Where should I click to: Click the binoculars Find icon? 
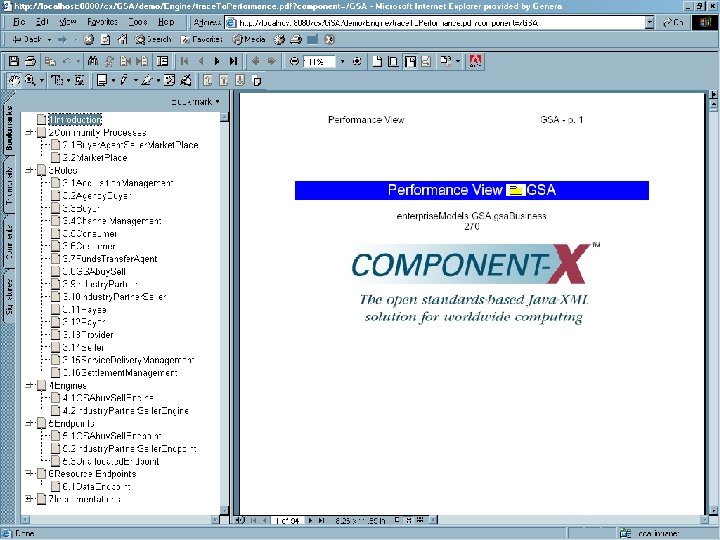(93, 61)
